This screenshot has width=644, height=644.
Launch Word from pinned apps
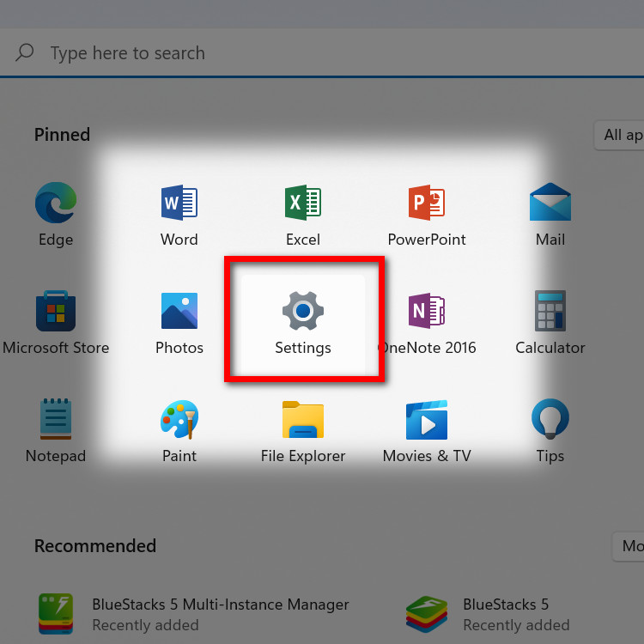tap(179, 215)
